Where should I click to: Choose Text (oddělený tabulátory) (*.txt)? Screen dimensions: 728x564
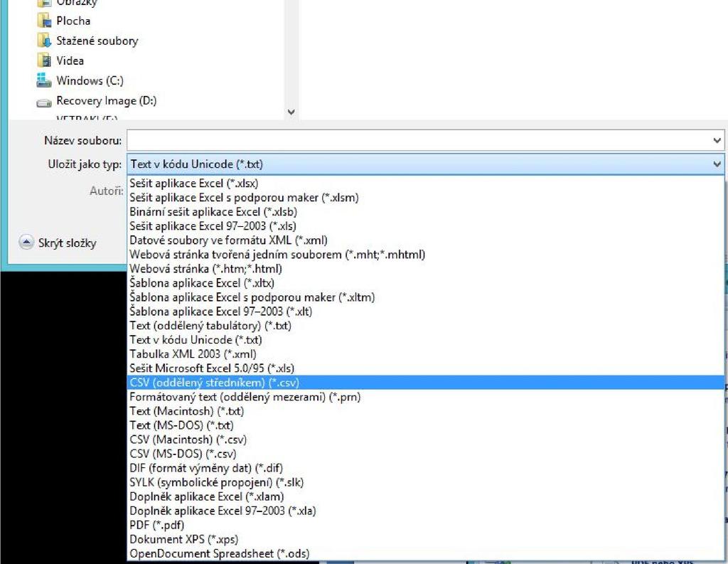tap(425, 326)
